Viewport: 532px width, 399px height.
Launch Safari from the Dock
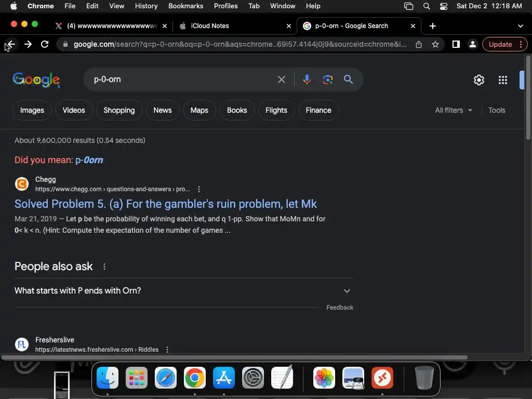click(166, 378)
